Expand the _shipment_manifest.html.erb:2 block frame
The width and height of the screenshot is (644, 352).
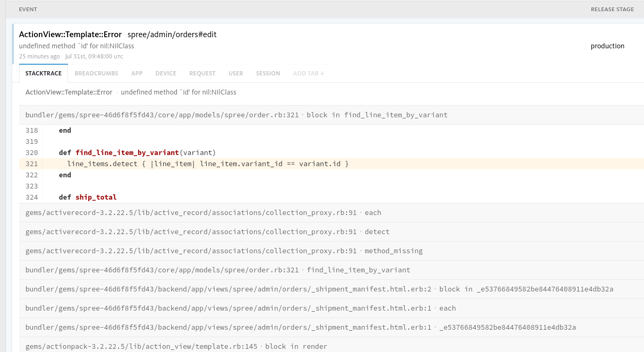[332, 289]
